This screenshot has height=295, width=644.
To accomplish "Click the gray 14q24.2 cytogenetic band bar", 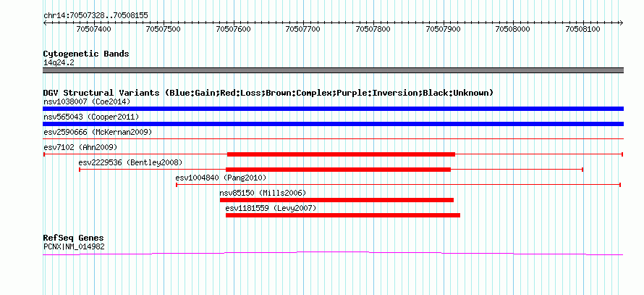I will pyautogui.click(x=333, y=70).
